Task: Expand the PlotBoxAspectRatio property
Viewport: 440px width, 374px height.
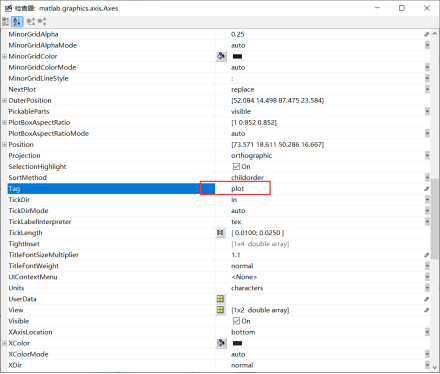Action: point(4,122)
